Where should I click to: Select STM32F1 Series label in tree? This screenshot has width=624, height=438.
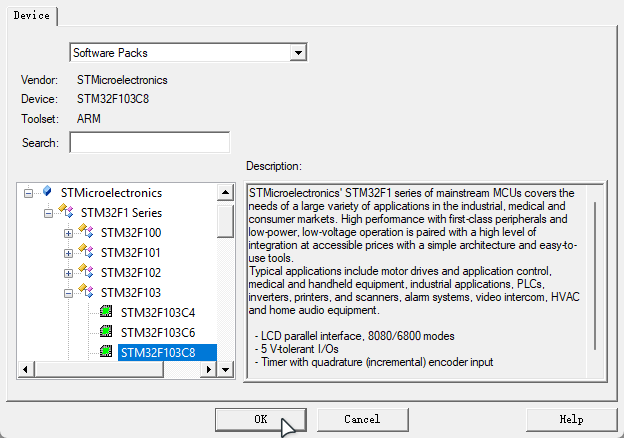[121, 213]
